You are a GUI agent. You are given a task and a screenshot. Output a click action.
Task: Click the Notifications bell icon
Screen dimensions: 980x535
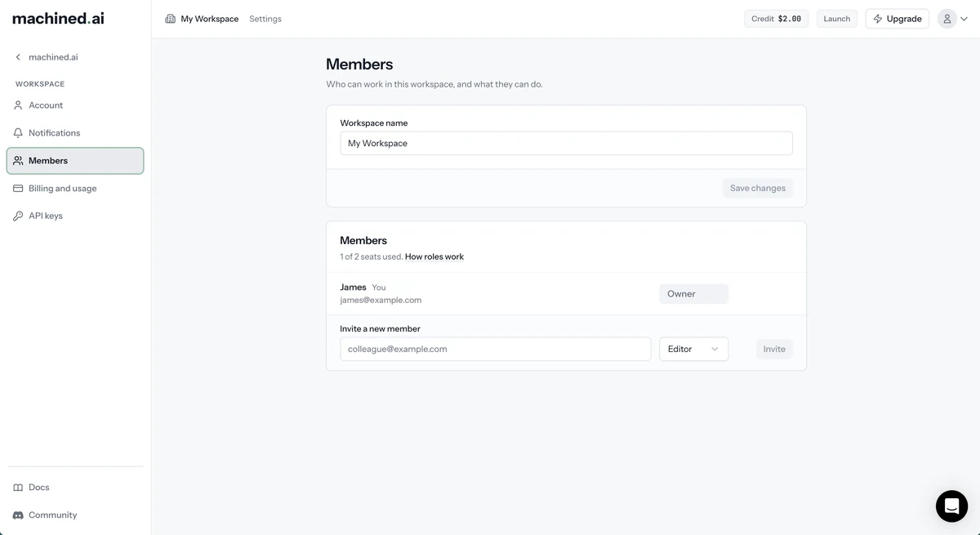18,133
